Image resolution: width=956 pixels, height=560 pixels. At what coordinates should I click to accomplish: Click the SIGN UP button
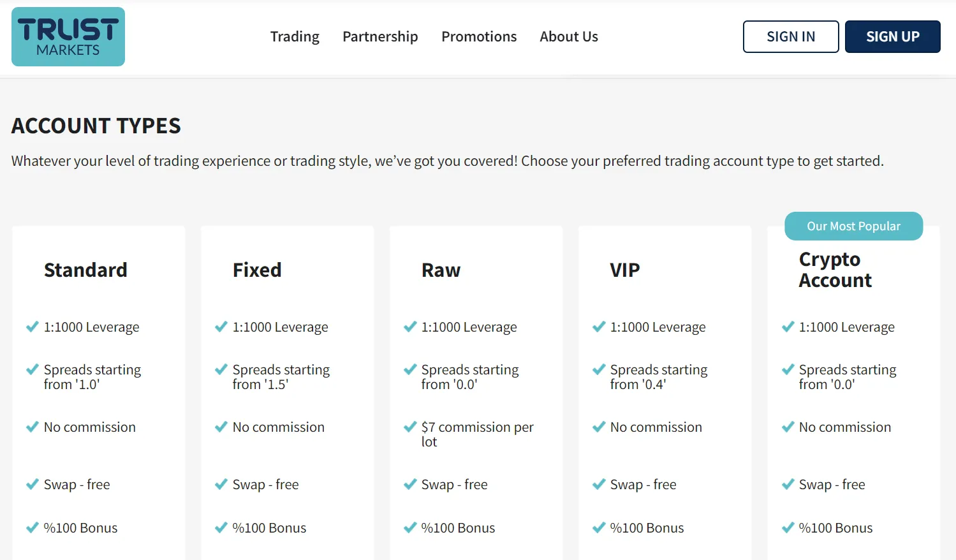coord(893,36)
